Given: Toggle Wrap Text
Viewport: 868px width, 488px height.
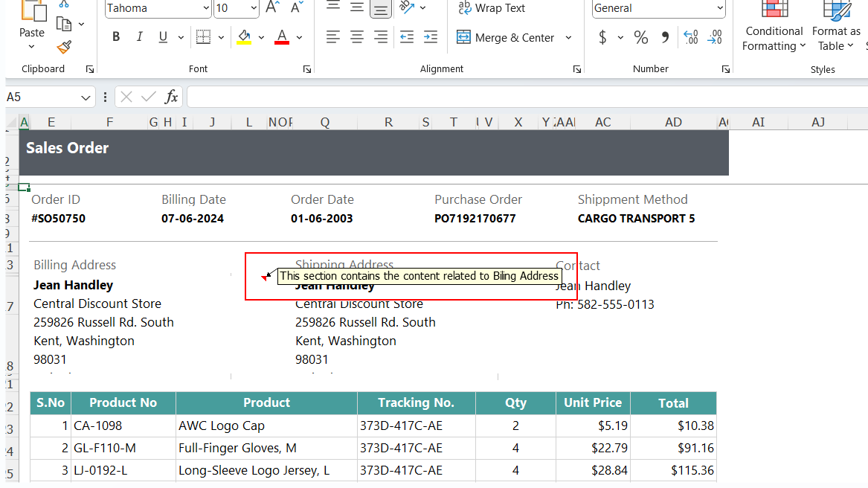Looking at the screenshot, I should point(492,7).
